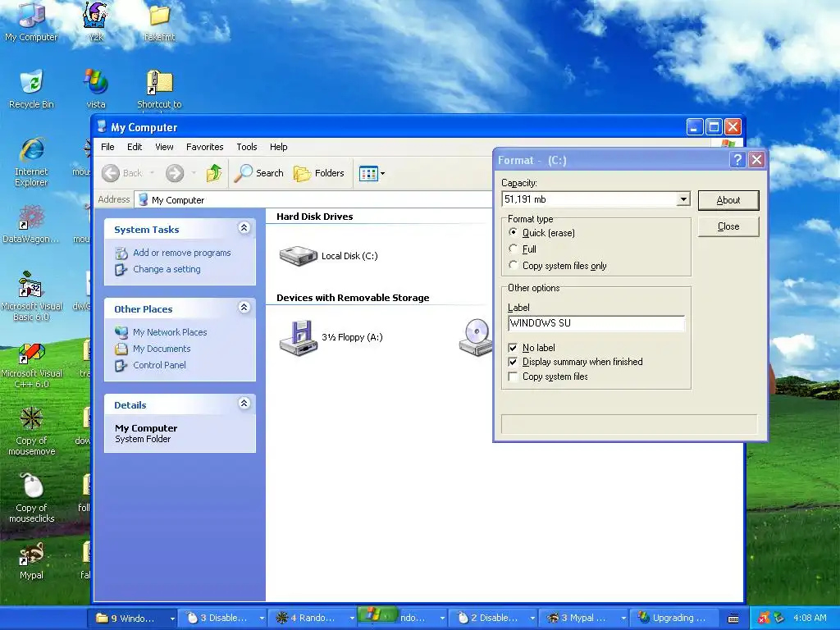Viewport: 840px width, 630px height.
Task: Open the Forward history dropdown arrow
Action: coord(194,173)
